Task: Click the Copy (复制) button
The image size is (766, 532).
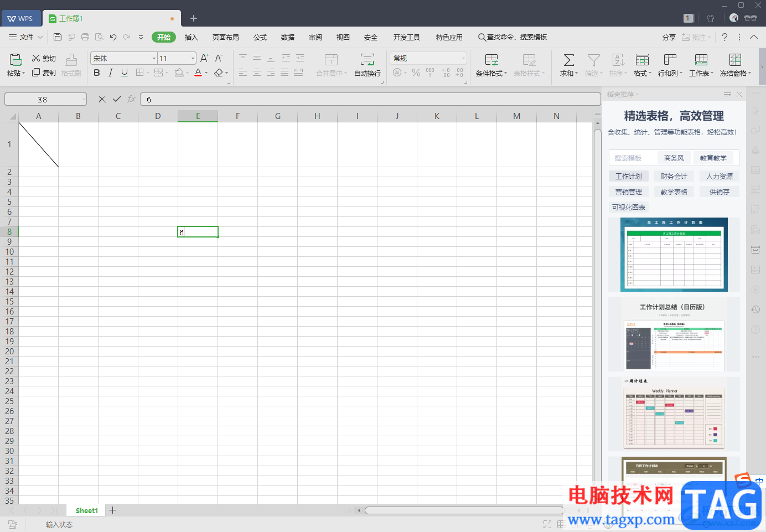Action: click(x=44, y=73)
